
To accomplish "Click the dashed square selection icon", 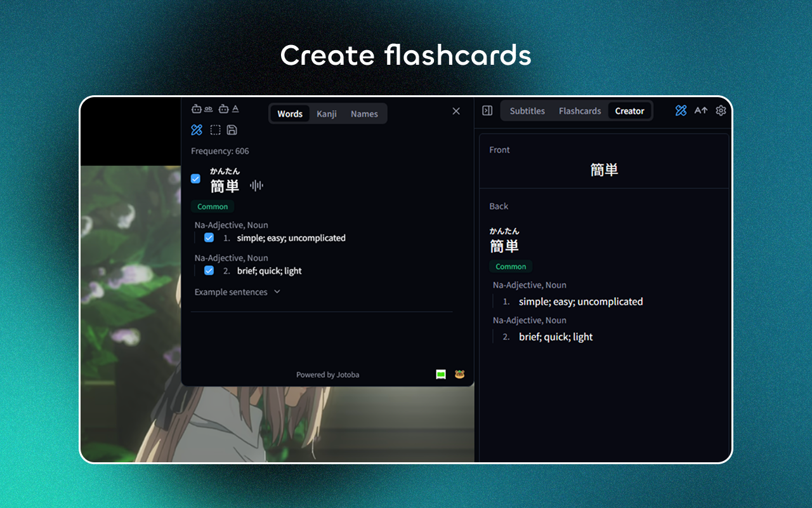I will click(x=216, y=130).
